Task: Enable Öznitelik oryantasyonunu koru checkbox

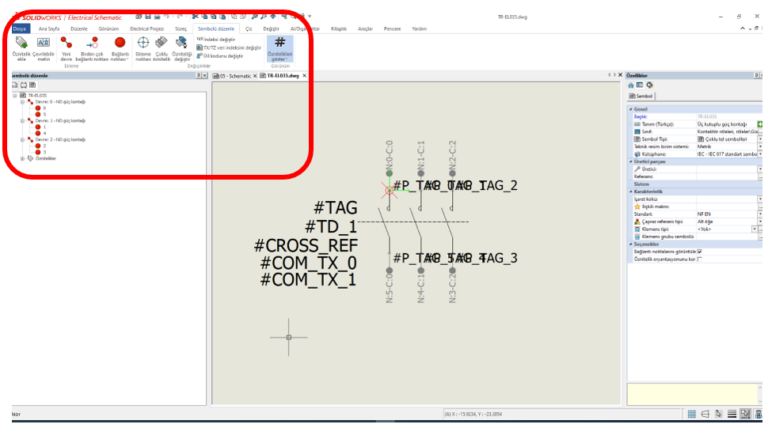Action: tap(699, 259)
